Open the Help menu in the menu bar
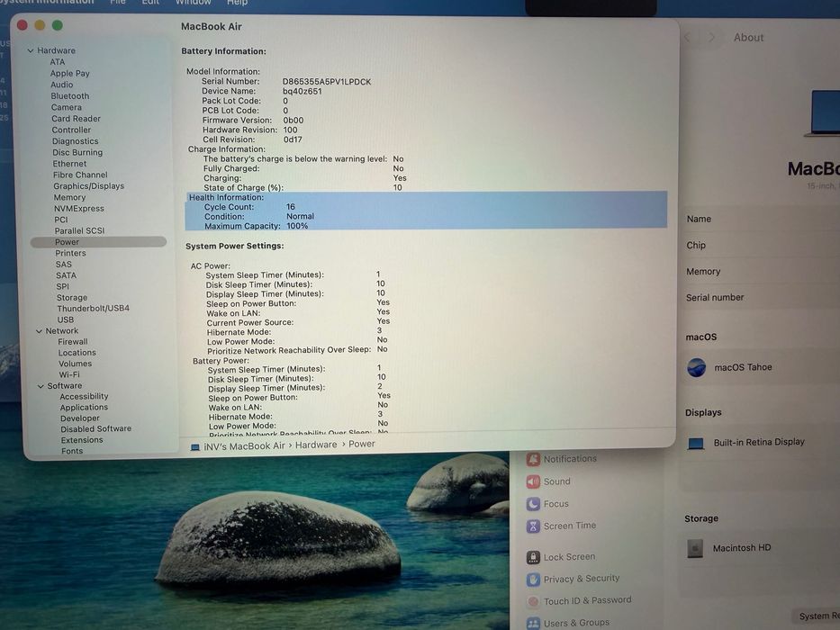This screenshot has height=630, width=840. (x=238, y=3)
